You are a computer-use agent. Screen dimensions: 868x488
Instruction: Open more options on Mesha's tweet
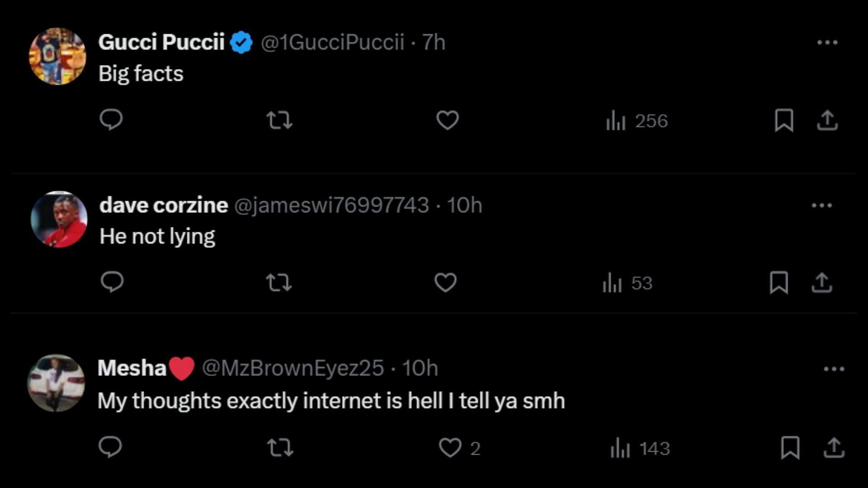pyautogui.click(x=834, y=369)
